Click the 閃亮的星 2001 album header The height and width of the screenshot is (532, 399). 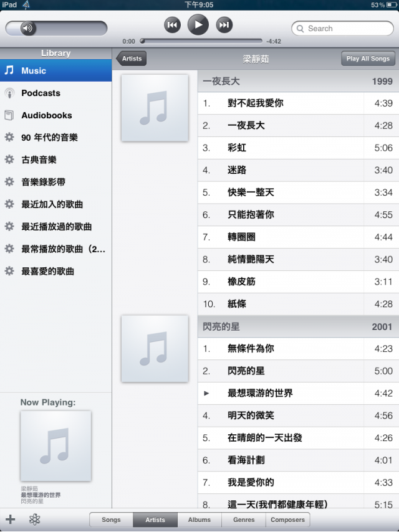(x=298, y=326)
